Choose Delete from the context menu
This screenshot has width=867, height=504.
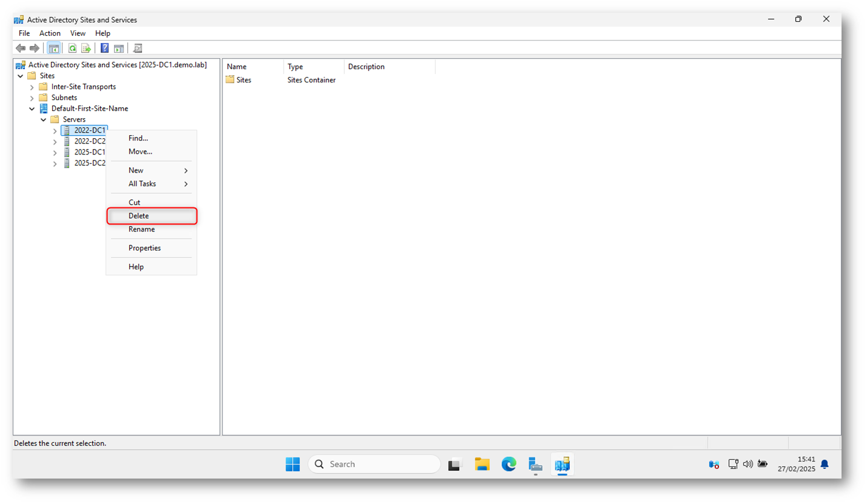point(152,216)
